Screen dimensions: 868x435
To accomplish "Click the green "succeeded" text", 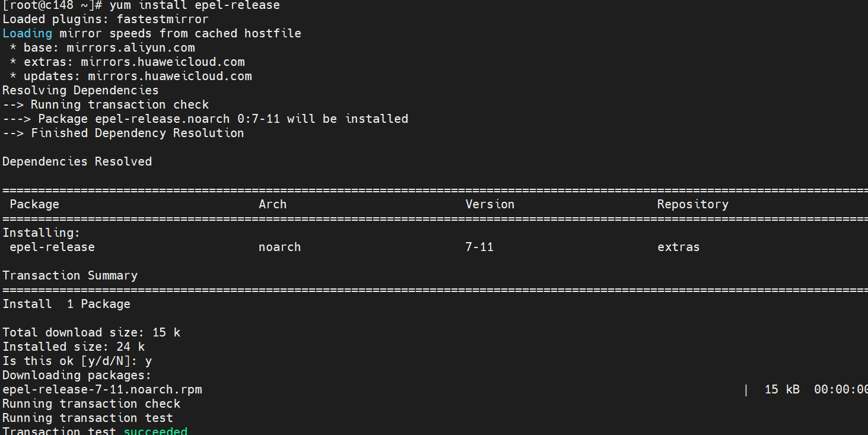I will [155, 431].
